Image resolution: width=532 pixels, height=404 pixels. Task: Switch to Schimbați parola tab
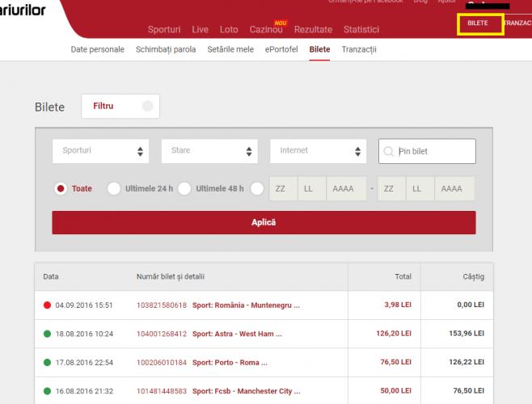[166, 49]
